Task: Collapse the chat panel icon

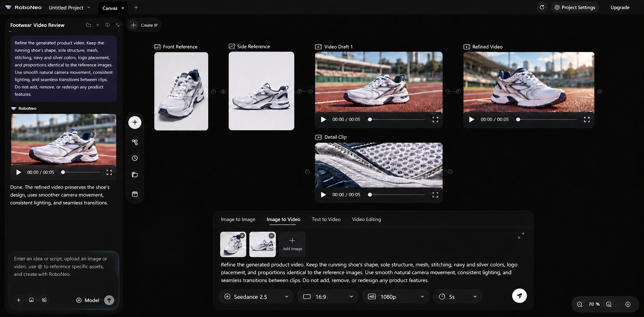Action: pyautogui.click(x=117, y=25)
